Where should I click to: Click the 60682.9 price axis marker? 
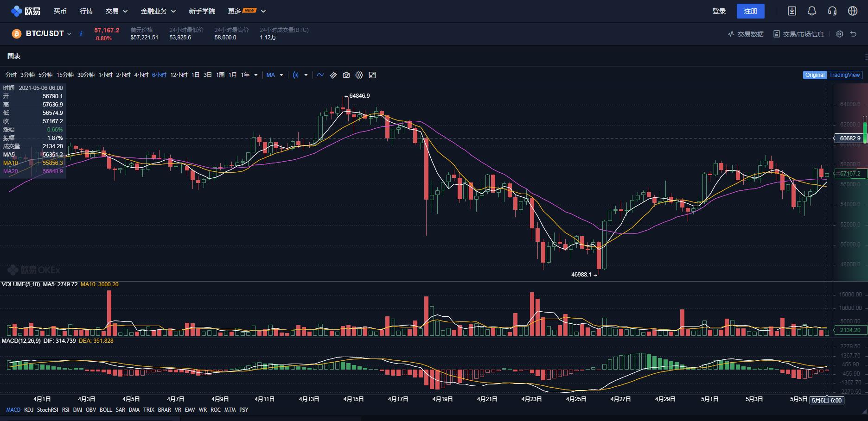pos(849,138)
